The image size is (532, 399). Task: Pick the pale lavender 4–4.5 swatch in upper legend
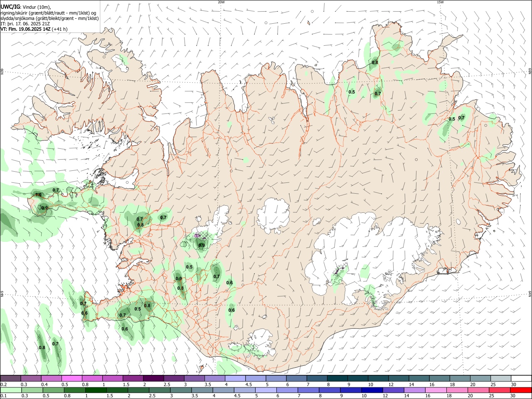(235, 378)
